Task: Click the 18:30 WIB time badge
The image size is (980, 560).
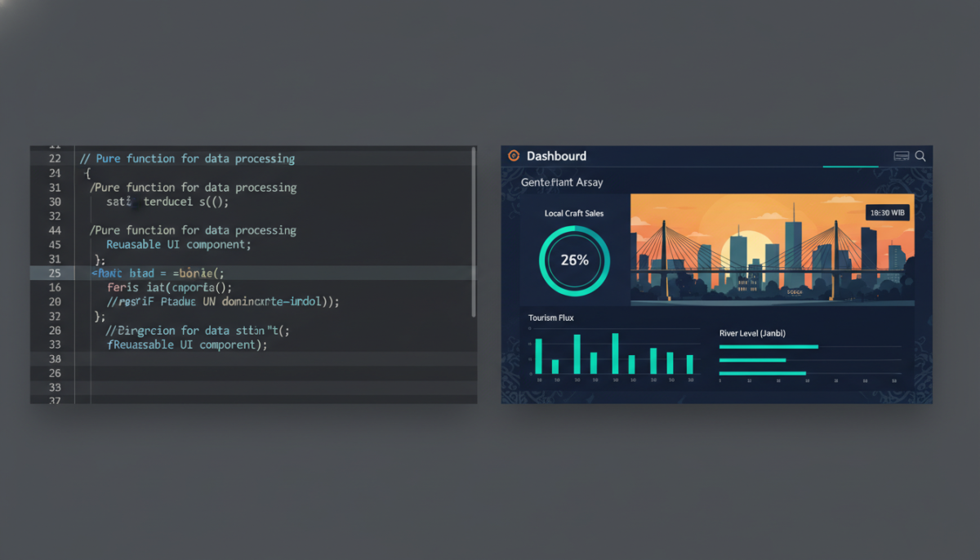Action: (887, 212)
